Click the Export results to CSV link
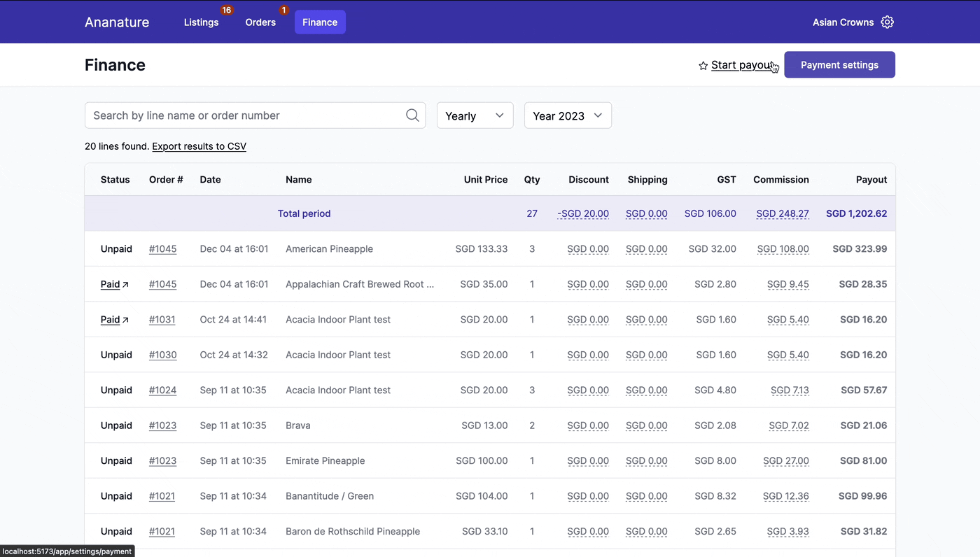 (x=199, y=146)
